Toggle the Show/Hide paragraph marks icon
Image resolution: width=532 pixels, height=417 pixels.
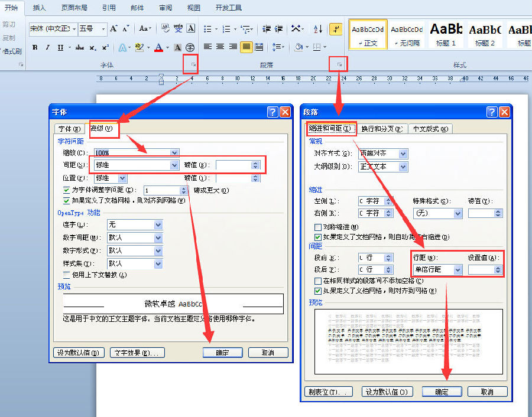tap(336, 29)
